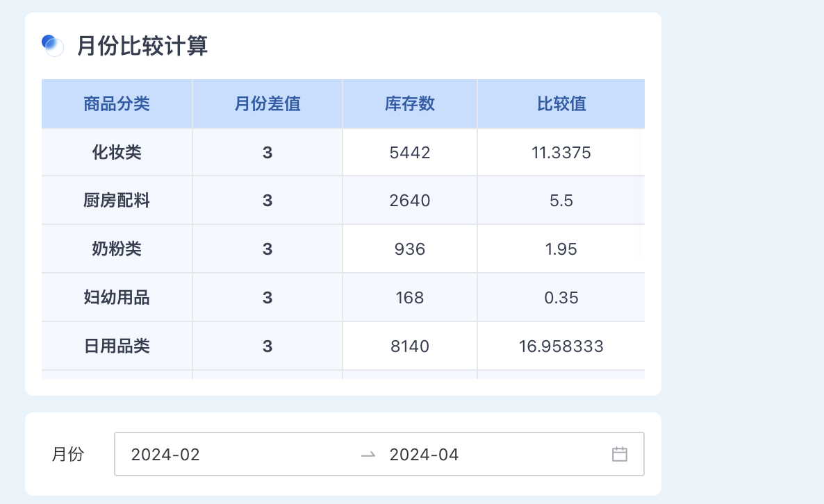Click the blue circular icon beside the title
The width and height of the screenshot is (824, 504).
tap(53, 45)
